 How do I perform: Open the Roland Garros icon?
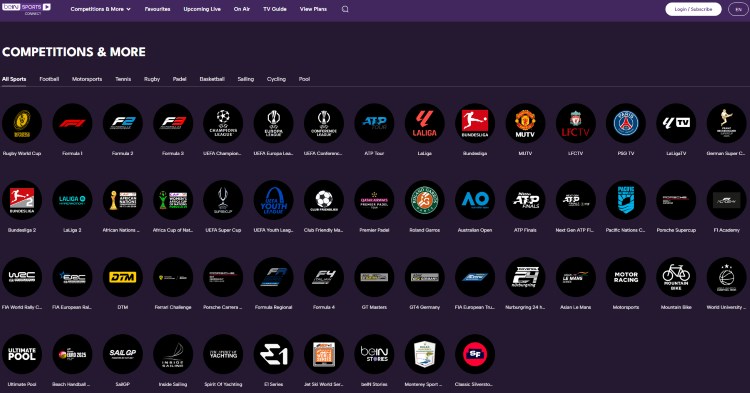425,200
